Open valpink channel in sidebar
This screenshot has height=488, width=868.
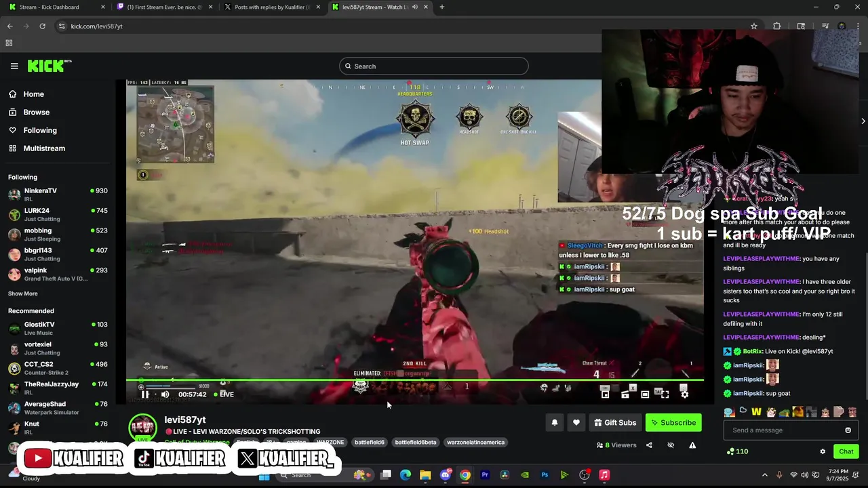coord(58,274)
